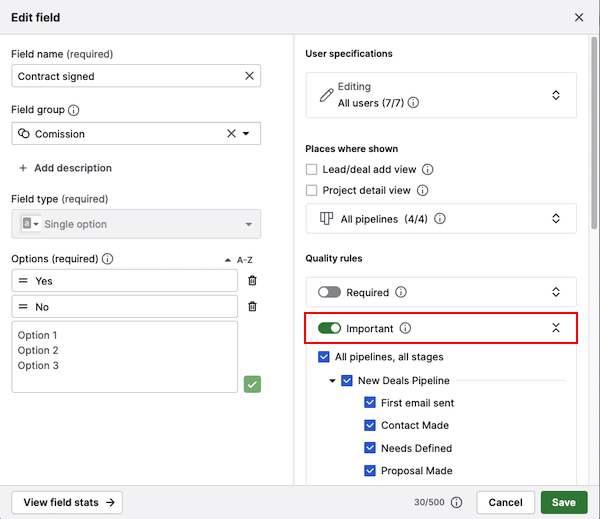This screenshot has height=519, width=600.
Task: Sort options using the A-Z button
Action: [238, 260]
